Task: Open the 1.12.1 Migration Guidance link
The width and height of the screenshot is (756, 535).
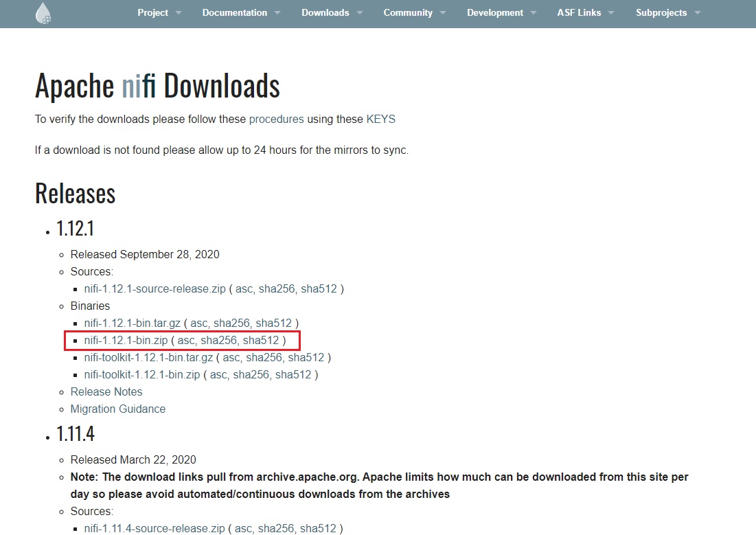Action: point(118,409)
